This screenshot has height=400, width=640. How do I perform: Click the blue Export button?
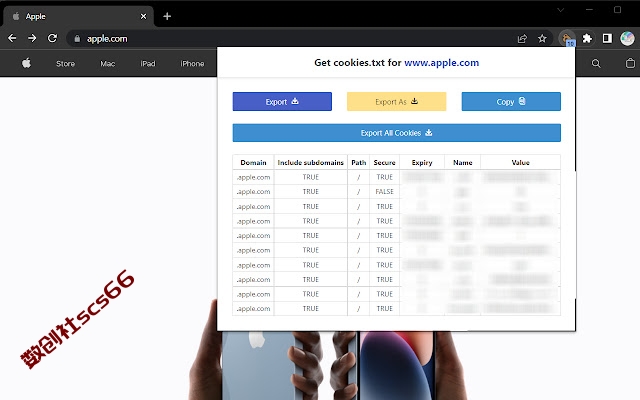(x=282, y=102)
